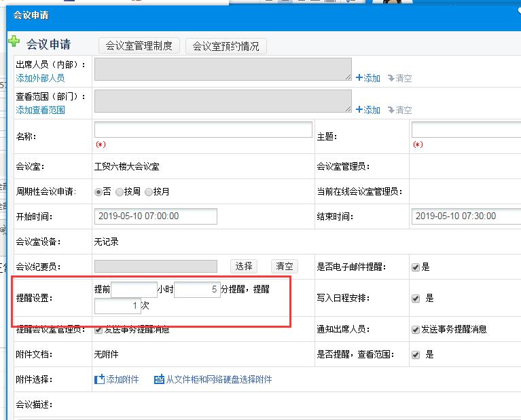The image size is (521, 420).
Task: Select the 按月 radio option
Action: tap(149, 192)
